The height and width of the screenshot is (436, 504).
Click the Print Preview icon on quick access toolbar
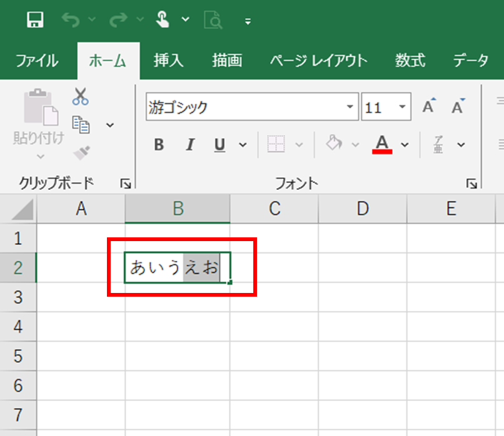click(213, 19)
